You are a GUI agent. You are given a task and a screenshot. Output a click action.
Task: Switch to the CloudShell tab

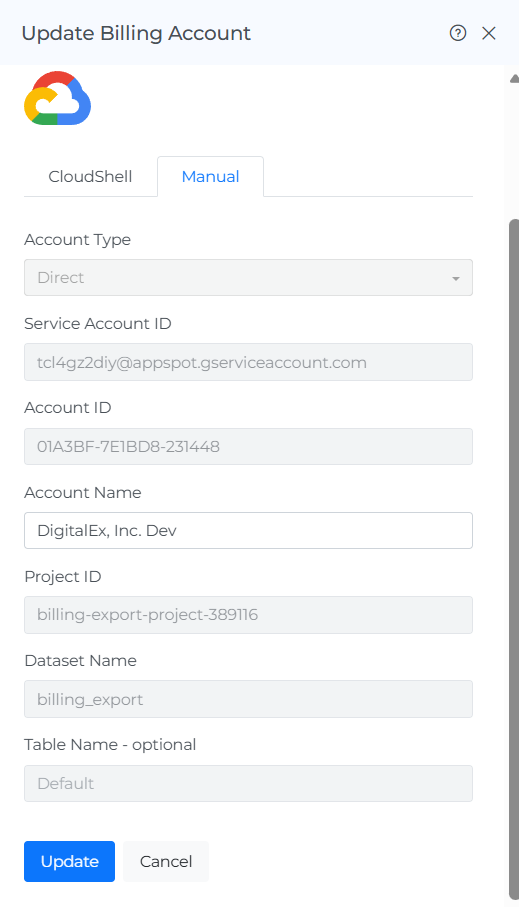click(x=90, y=176)
